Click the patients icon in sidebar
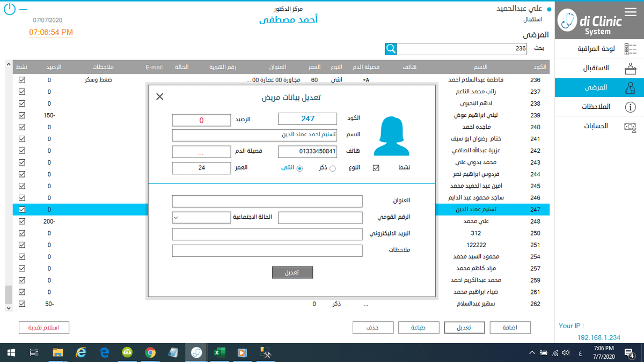 pyautogui.click(x=630, y=87)
